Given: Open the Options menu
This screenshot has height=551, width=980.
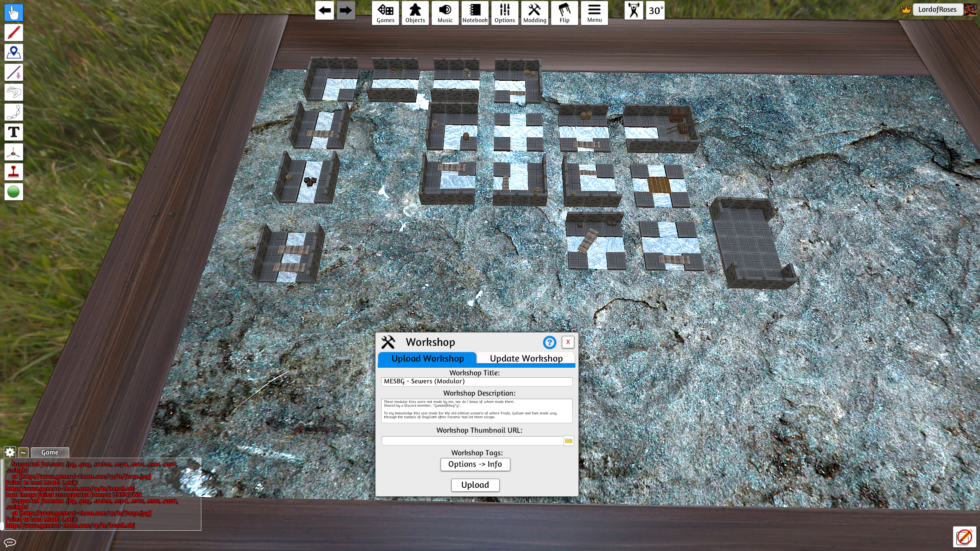Looking at the screenshot, I should tap(505, 13).
